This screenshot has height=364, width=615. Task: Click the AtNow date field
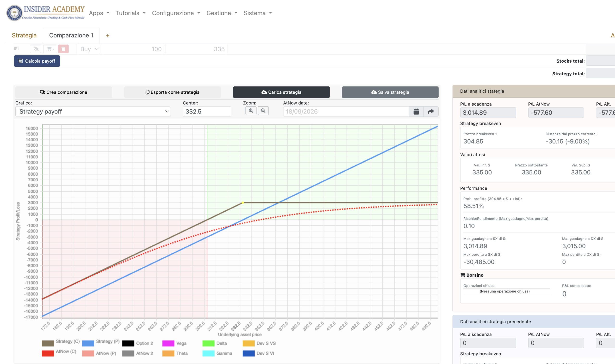pos(346,112)
